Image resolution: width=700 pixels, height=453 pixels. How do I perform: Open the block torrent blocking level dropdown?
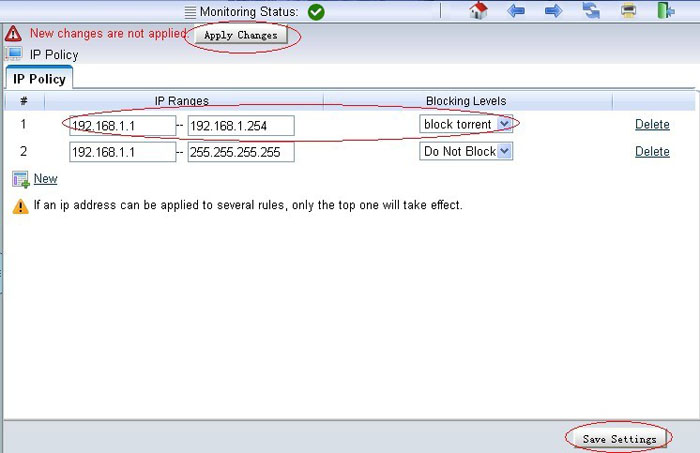point(466,124)
